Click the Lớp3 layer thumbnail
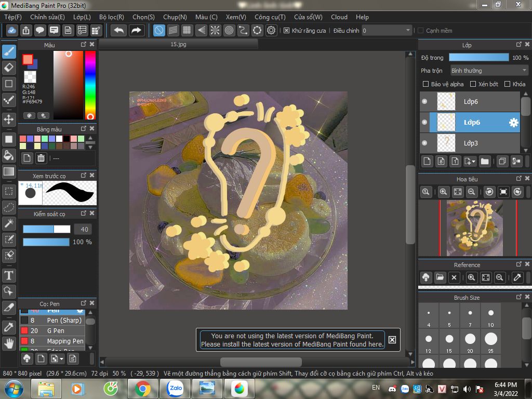This screenshot has height=399, width=532. [x=446, y=143]
